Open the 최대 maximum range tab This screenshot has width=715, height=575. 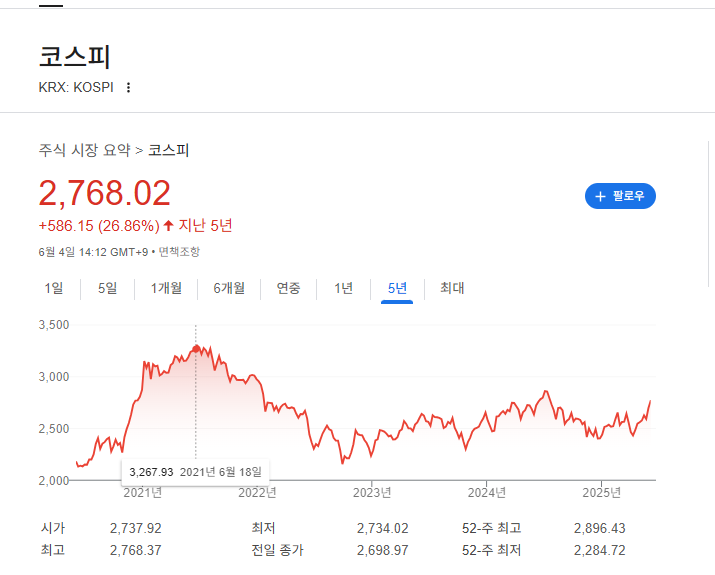(x=452, y=288)
